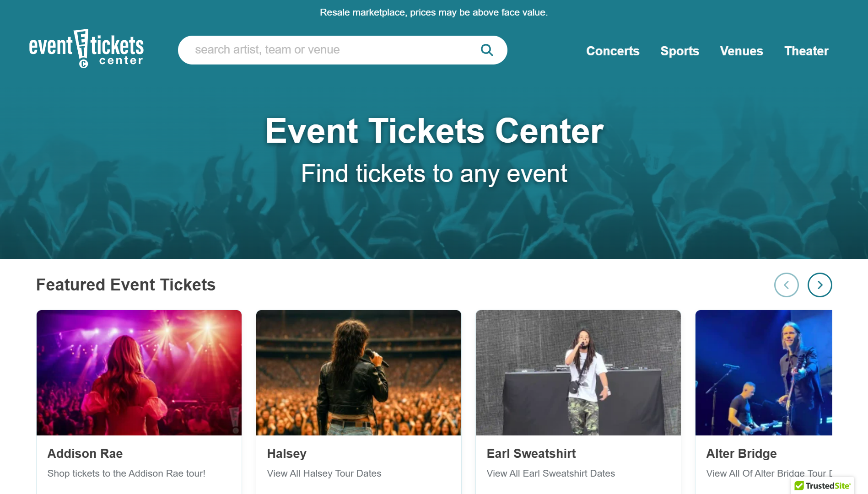Click View All Earl Sweatshirt Dates
The image size is (868, 494).
[550, 473]
